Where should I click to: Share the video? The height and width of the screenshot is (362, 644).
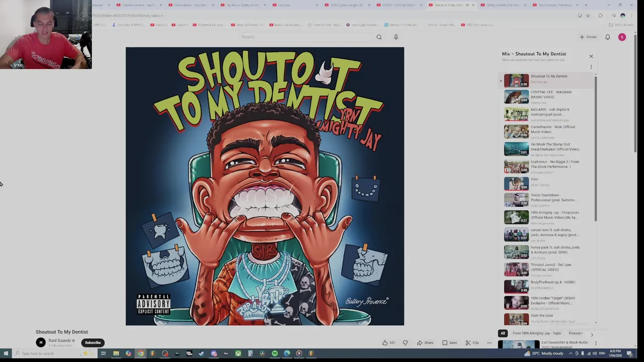click(425, 343)
